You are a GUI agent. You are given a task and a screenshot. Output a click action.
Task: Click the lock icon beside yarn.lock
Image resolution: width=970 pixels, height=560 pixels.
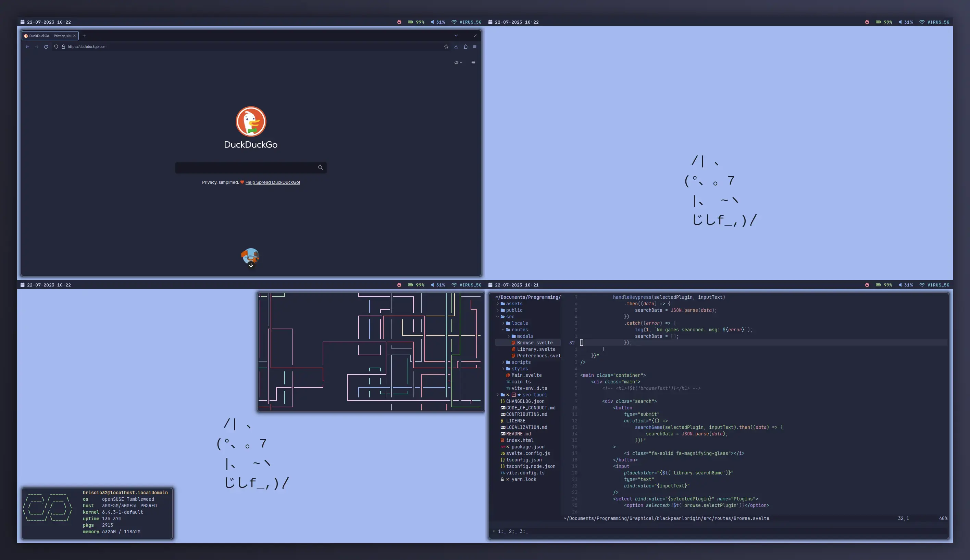502,480
